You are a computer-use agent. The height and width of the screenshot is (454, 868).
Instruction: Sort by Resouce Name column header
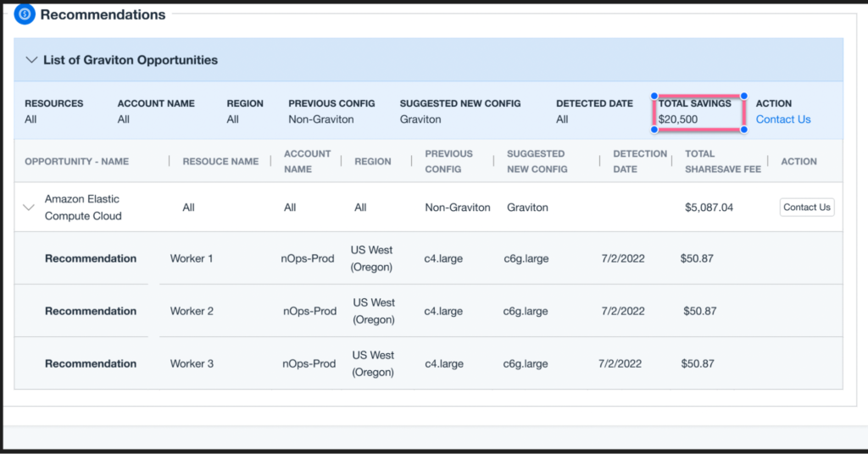[220, 162]
